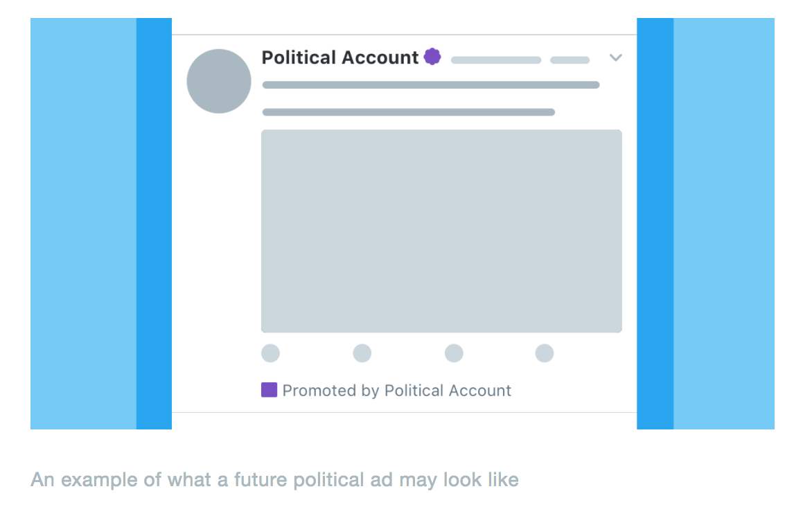Click the purple verified badge beside Political Account

432,57
